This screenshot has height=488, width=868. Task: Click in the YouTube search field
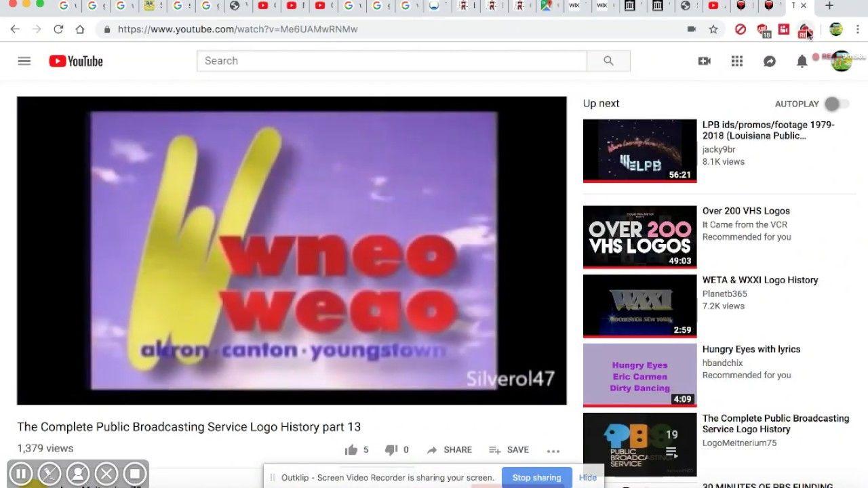(392, 61)
